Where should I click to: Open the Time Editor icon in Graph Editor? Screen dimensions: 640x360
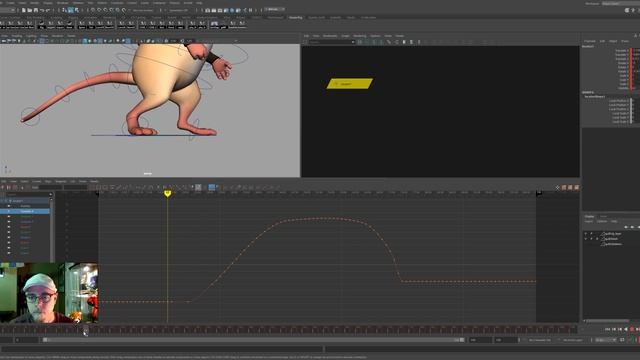pos(576,187)
